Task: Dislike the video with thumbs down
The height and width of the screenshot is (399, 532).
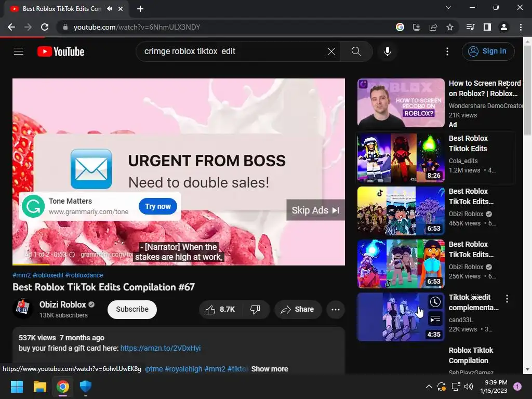Action: [x=256, y=310]
